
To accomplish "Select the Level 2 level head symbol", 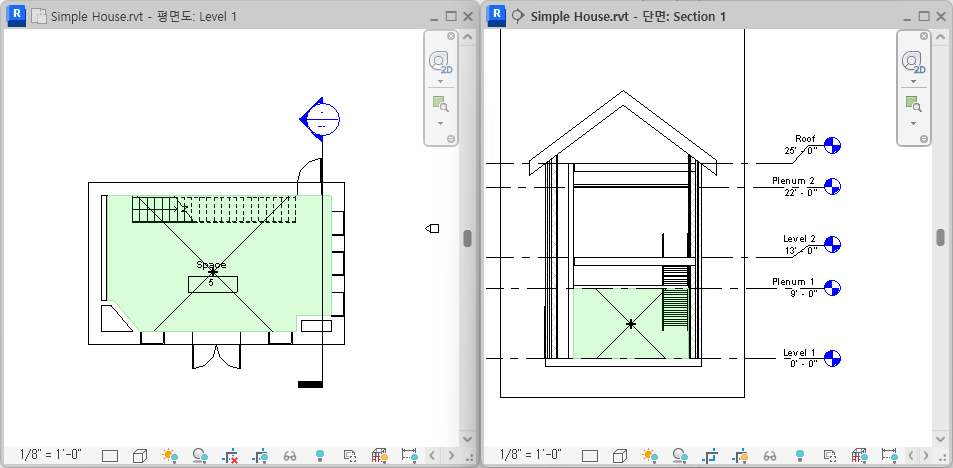I will tap(832, 245).
